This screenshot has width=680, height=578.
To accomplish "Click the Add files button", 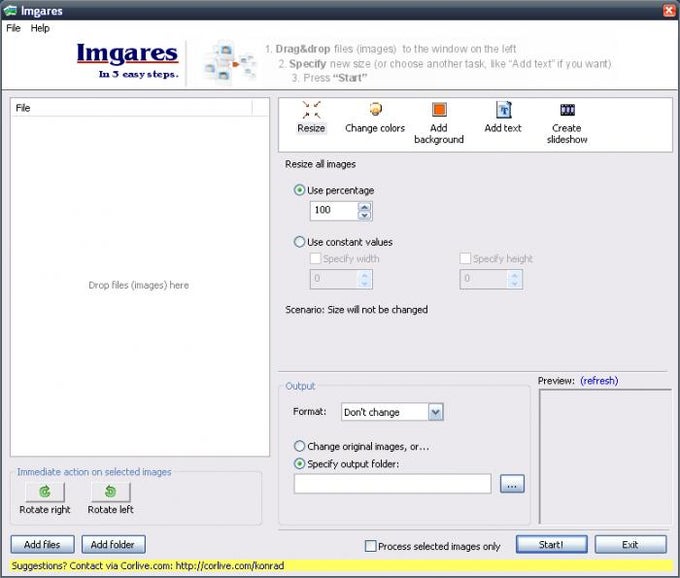I will [42, 544].
